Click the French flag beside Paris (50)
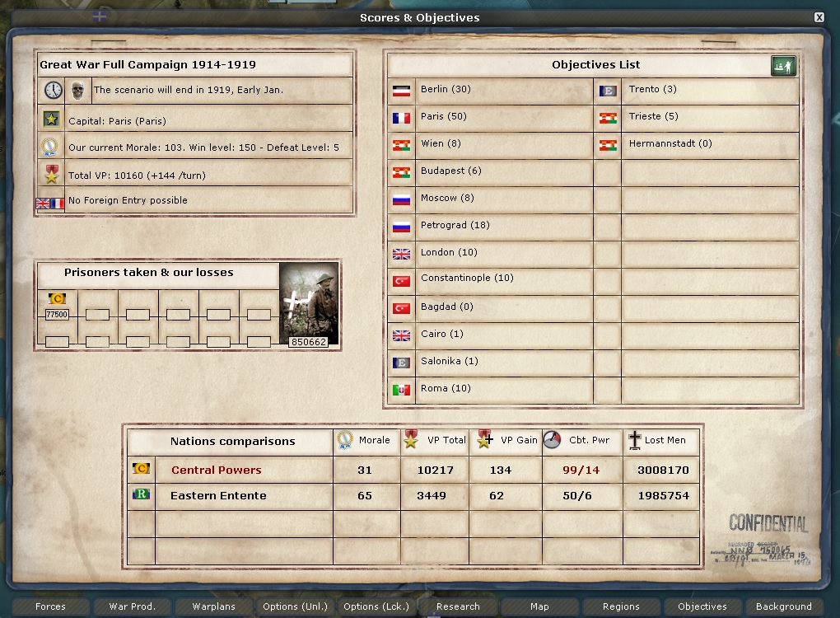This screenshot has width=840, height=618. click(401, 118)
